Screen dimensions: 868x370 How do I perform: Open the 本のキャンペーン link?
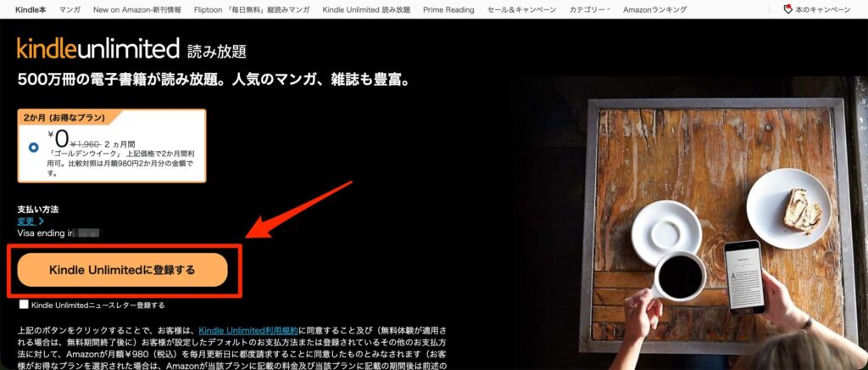click(x=822, y=9)
